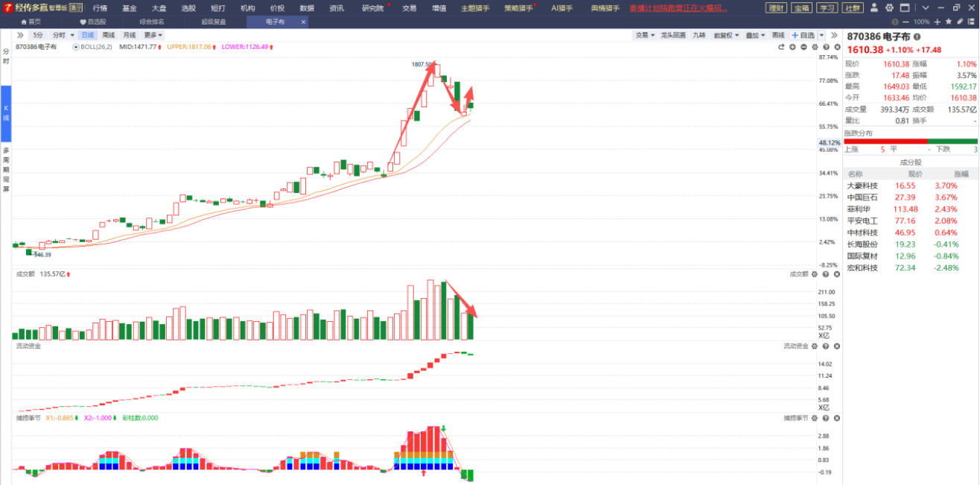Select the 日线 daily period

tap(88, 35)
